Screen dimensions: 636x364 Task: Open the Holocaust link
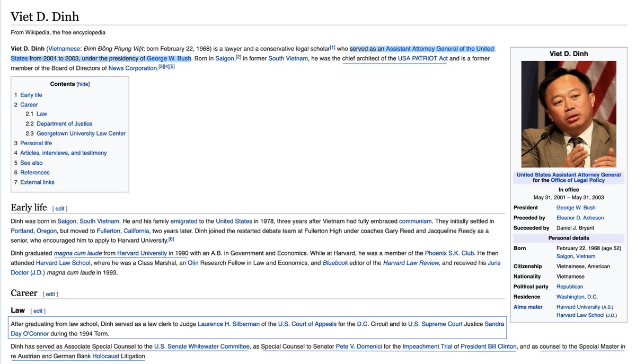tap(107, 357)
